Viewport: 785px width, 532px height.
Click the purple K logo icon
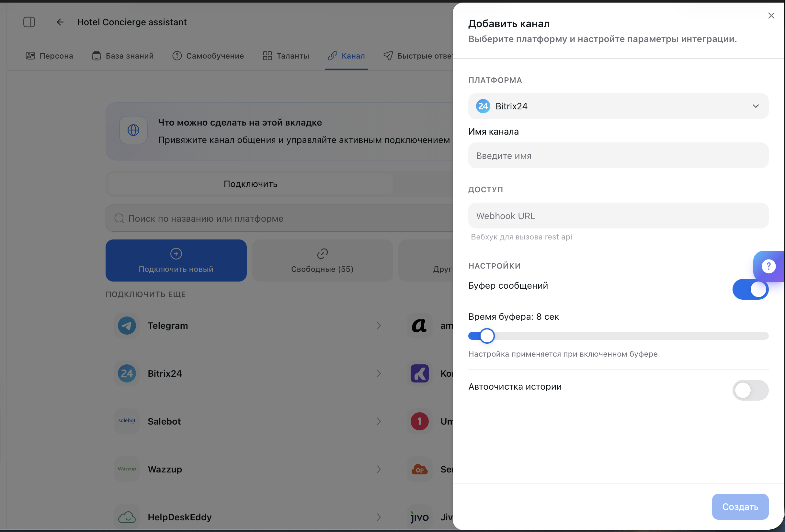419,374
